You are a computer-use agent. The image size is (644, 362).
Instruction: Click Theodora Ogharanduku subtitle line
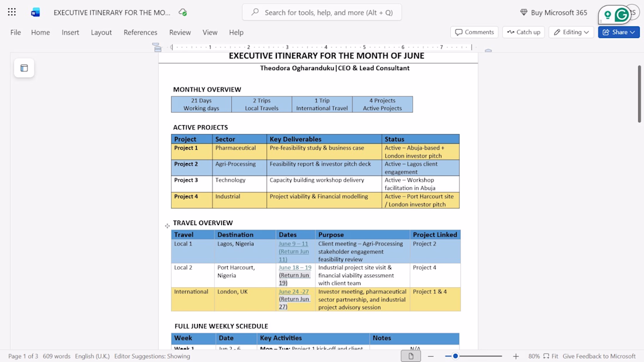(x=335, y=68)
